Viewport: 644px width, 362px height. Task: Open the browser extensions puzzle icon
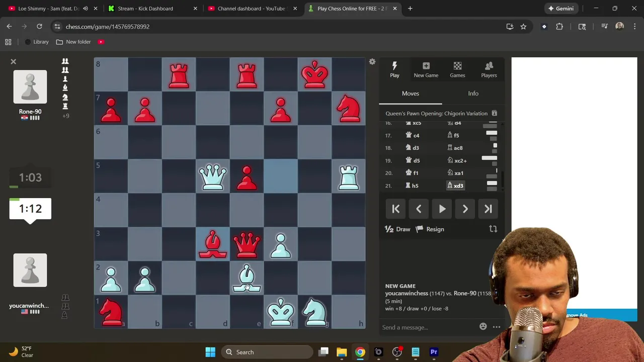coord(559,27)
